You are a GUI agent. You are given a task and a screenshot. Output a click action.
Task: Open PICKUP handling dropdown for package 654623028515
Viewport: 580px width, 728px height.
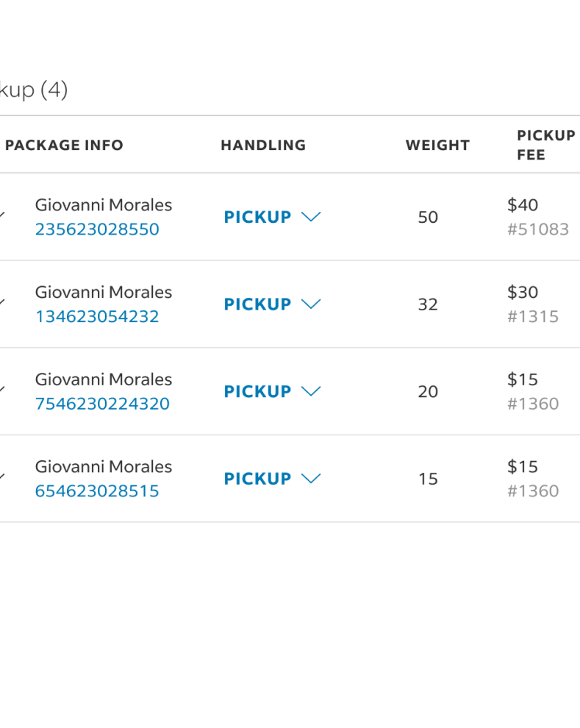coord(272,479)
